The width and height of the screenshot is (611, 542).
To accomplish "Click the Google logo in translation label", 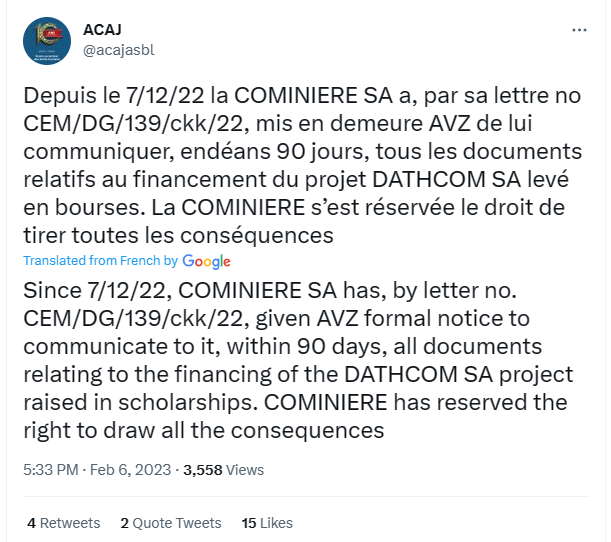I will pyautogui.click(x=207, y=261).
